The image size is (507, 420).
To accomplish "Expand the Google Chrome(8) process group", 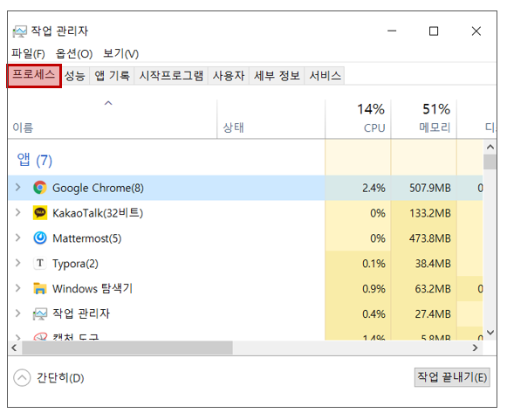I will coord(17,187).
